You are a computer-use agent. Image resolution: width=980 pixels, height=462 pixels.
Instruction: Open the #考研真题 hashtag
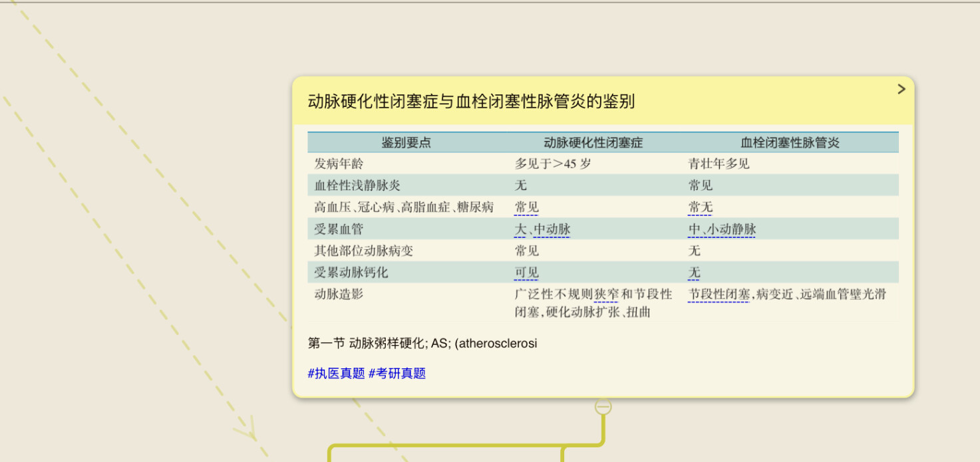397,374
